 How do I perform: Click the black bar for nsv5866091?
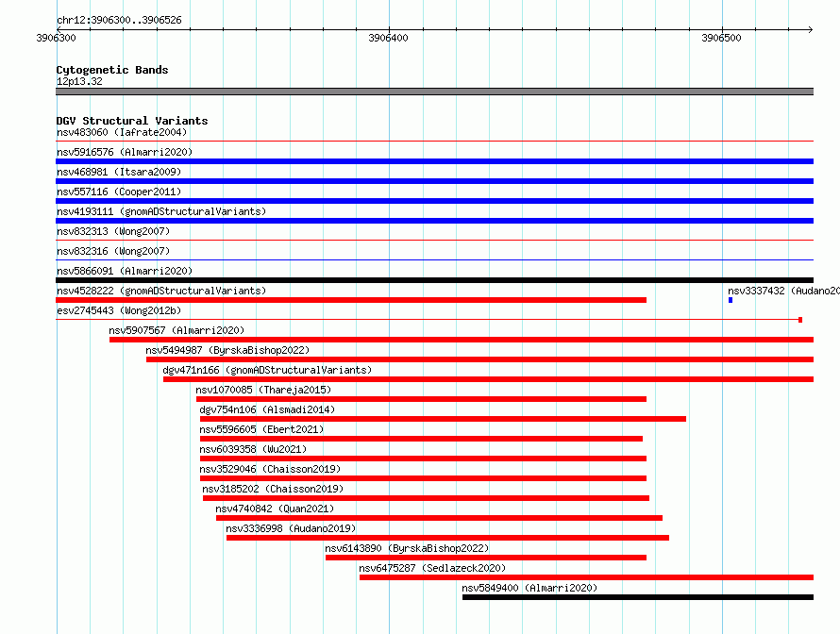point(434,280)
